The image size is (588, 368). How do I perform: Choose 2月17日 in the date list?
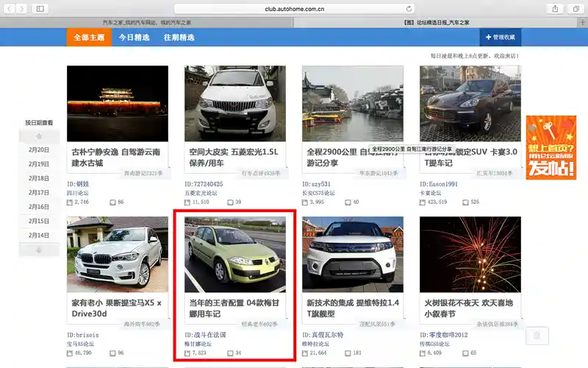point(39,193)
